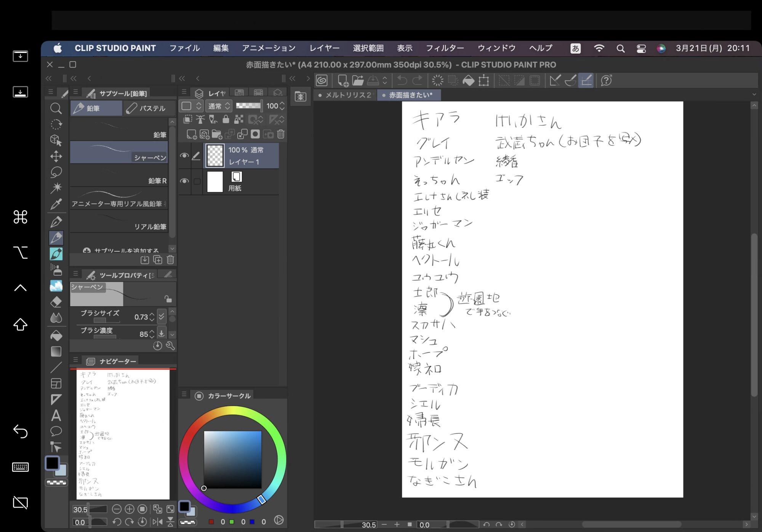
Task: Delete layer using the trash icon
Action: tap(281, 134)
